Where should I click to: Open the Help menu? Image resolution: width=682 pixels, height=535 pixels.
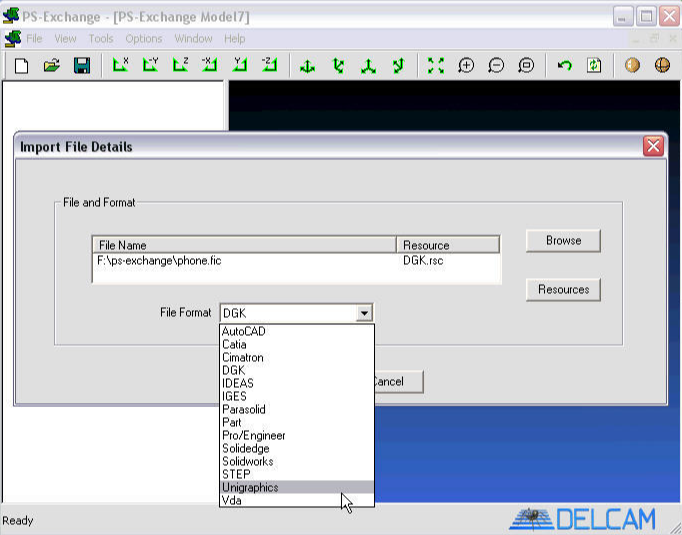(234, 39)
